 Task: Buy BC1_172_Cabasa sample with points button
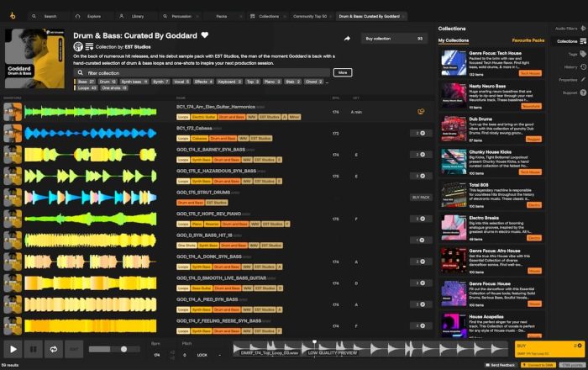(x=420, y=133)
